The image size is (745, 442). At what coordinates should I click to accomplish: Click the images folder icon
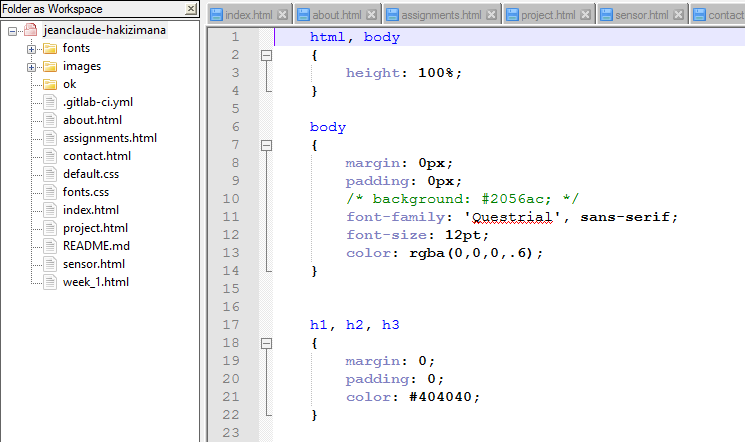coord(50,66)
